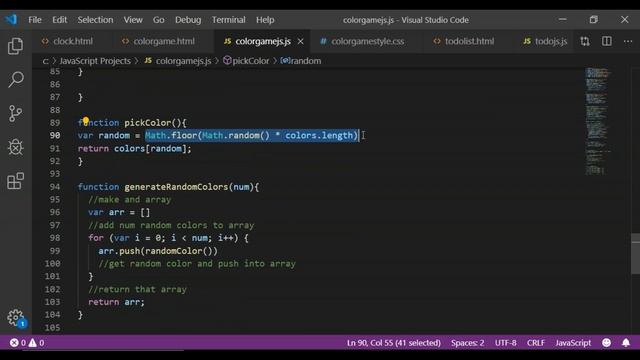Open the More Actions ellipsis menu
The image size is (640, 360).
[x=628, y=41]
